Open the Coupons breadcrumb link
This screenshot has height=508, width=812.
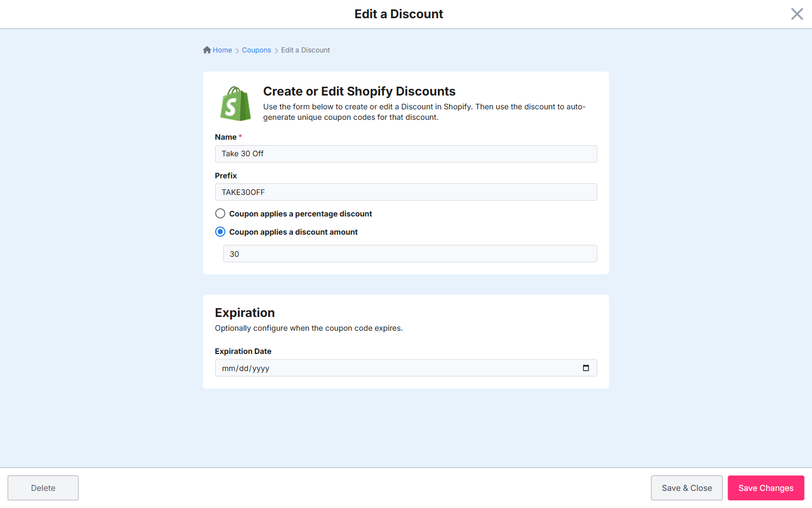[257, 50]
